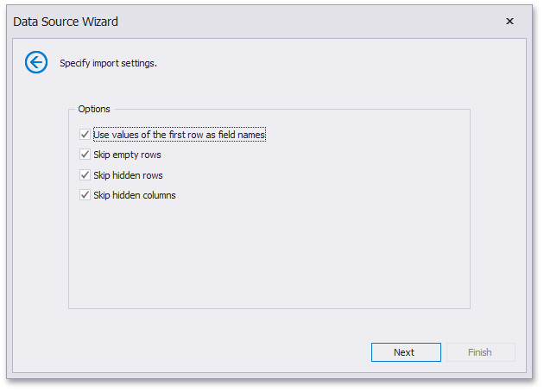Viewport: 544px width, 392px height.
Task: Click the 'Use values of the first row' label text
Action: pyautogui.click(x=179, y=135)
